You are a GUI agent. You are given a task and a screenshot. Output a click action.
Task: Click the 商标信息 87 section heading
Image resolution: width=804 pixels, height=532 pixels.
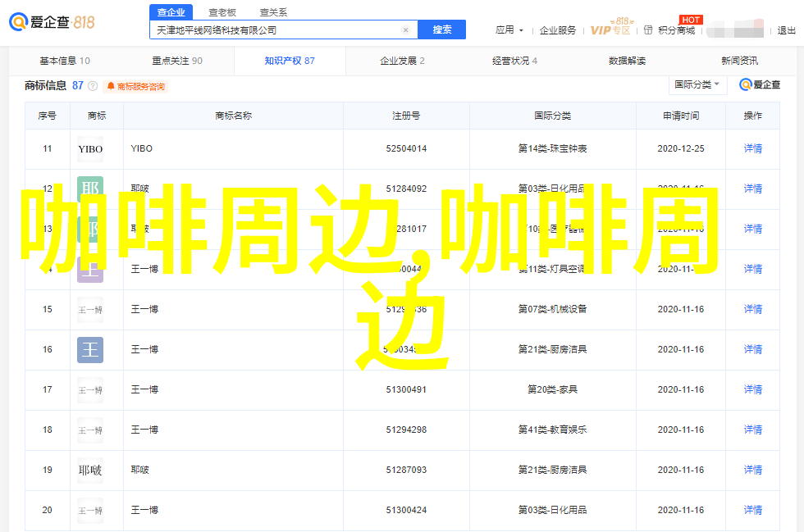tap(54, 85)
